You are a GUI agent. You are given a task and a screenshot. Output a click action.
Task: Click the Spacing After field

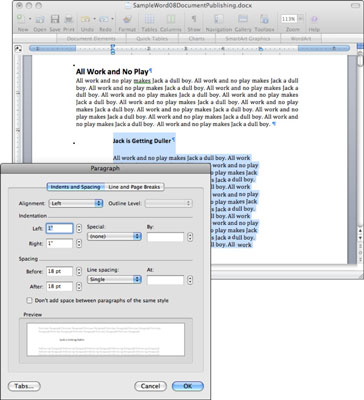tap(59, 286)
